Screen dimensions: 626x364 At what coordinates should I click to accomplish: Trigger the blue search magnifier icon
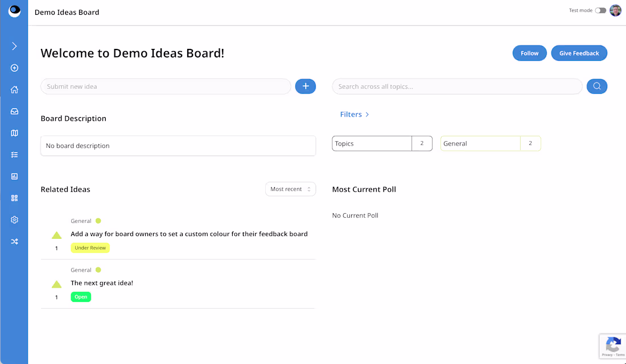597,86
